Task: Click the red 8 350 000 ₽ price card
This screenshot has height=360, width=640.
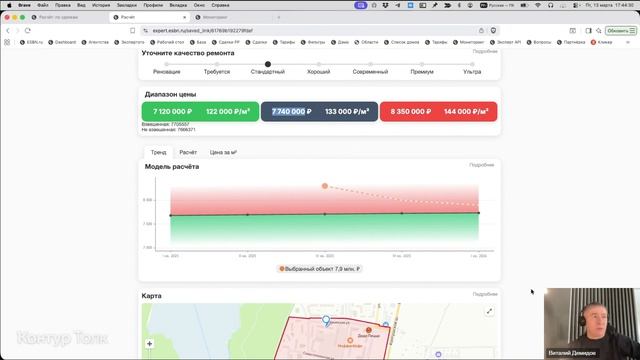Action: (438, 111)
